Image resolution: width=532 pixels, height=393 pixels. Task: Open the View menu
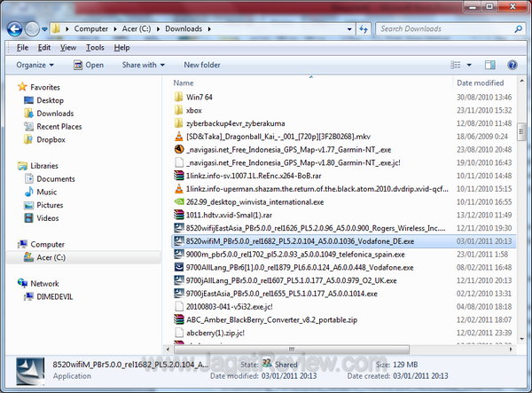pyautogui.click(x=68, y=48)
